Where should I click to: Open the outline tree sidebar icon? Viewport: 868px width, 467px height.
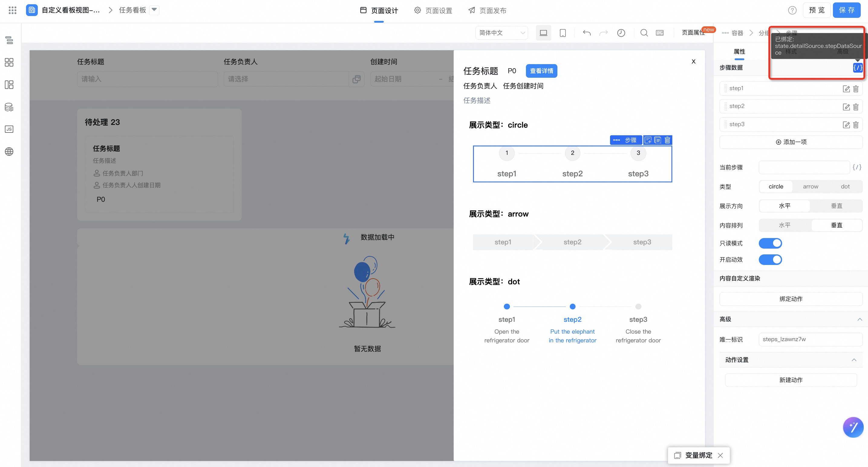click(x=9, y=40)
